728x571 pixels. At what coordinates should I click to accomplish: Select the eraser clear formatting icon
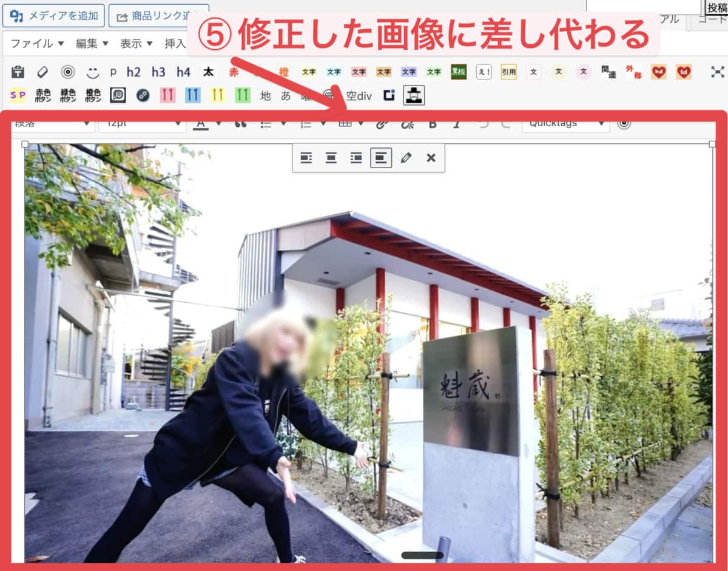(x=42, y=72)
